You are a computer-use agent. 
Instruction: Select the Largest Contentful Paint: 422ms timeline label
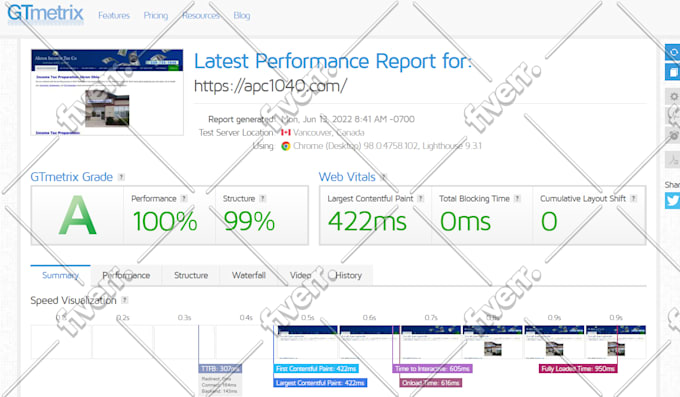(x=320, y=383)
